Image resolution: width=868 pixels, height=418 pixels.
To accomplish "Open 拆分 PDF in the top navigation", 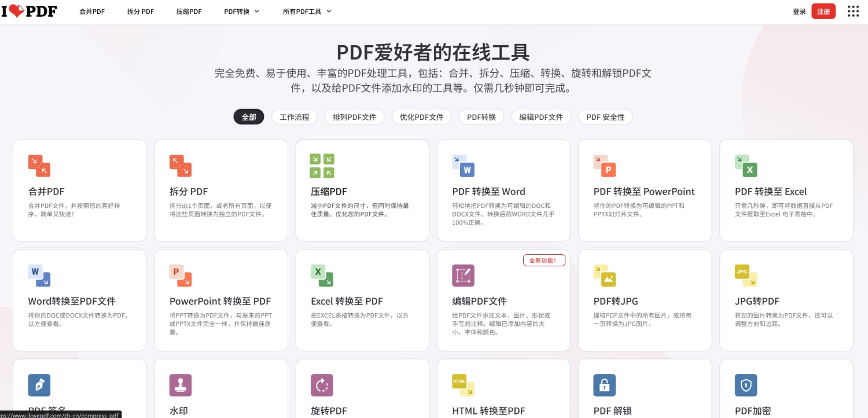I will point(141,11).
